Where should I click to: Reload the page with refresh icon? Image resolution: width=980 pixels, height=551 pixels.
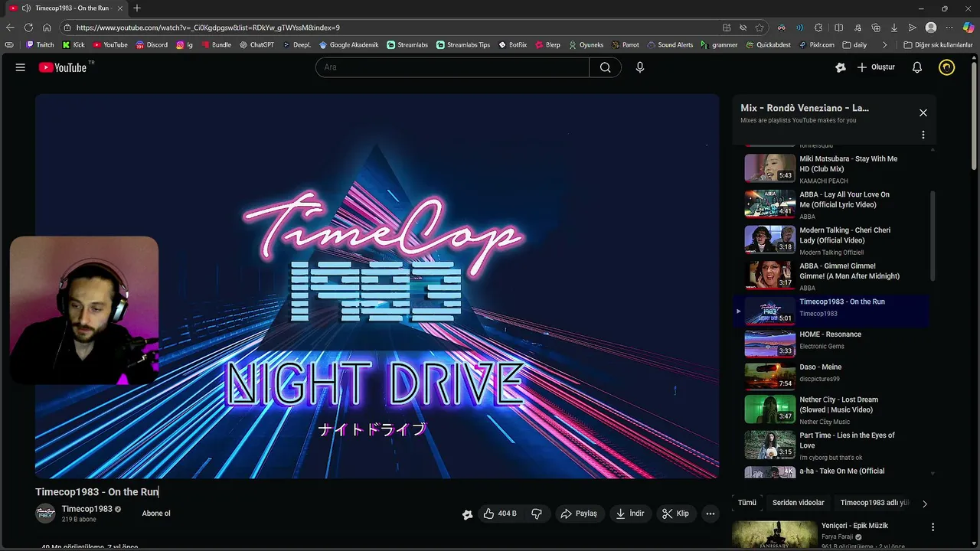pyautogui.click(x=28, y=27)
